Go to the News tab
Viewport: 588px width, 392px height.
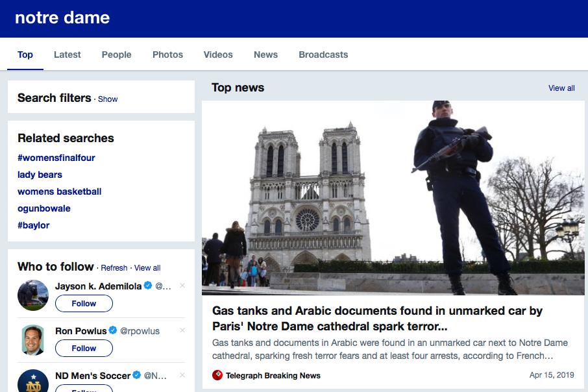(x=266, y=55)
